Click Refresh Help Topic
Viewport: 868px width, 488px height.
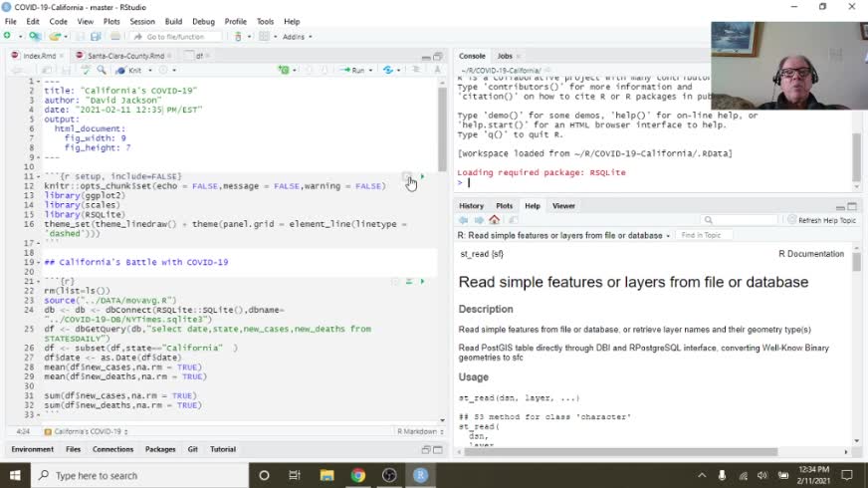click(822, 220)
